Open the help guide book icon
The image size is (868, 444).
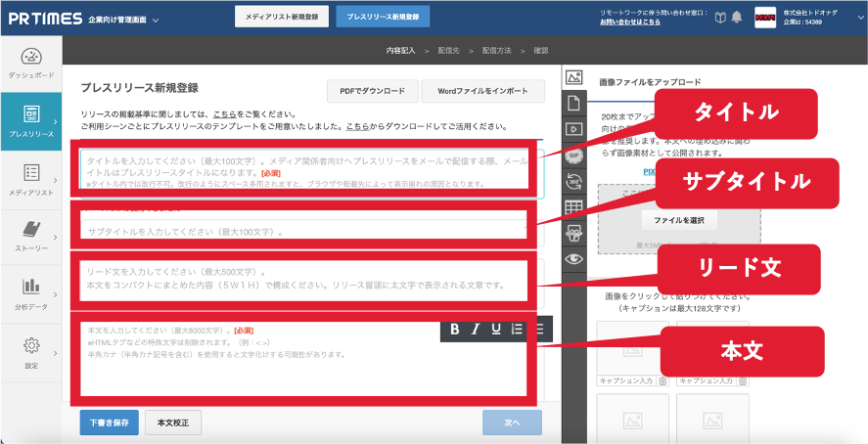point(720,18)
